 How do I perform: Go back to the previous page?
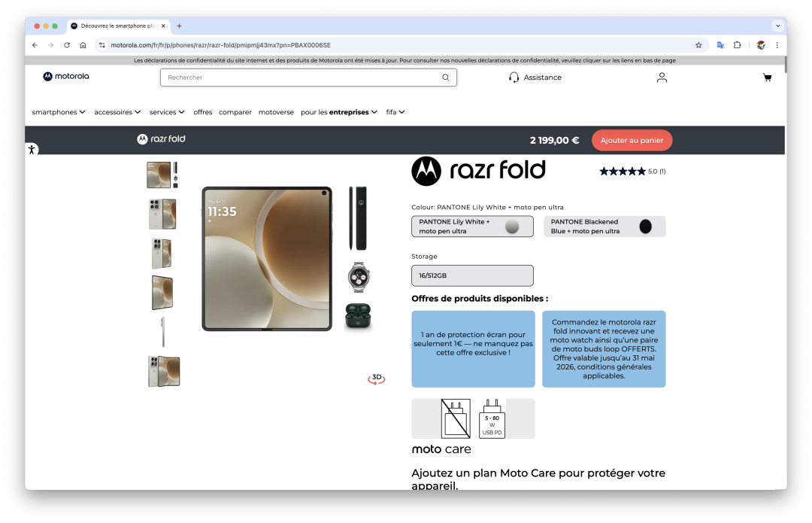point(35,45)
